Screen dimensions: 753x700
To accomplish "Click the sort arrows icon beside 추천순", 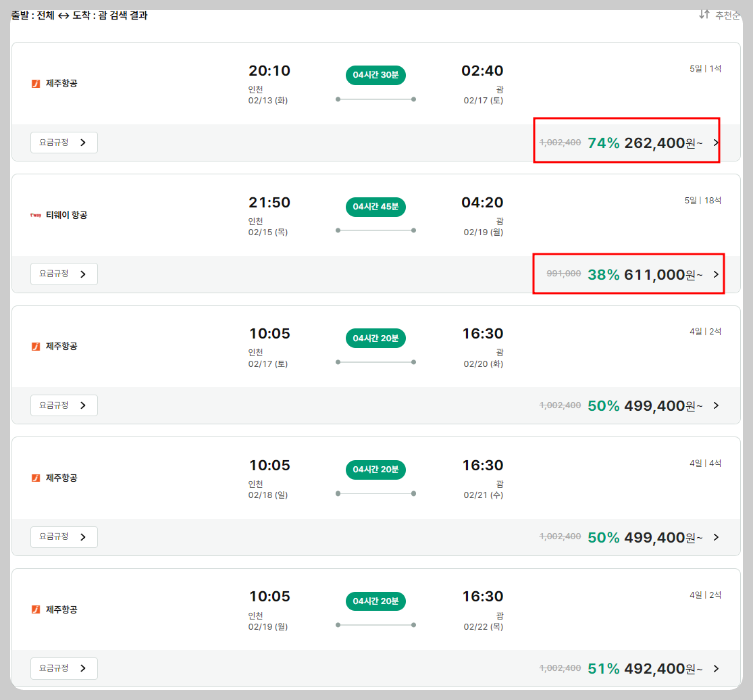I will (x=704, y=14).
